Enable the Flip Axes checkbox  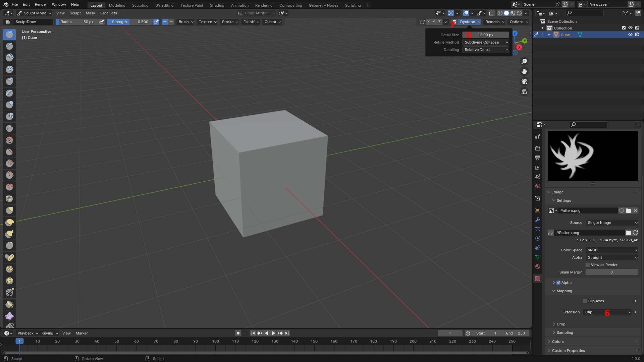tap(585, 301)
